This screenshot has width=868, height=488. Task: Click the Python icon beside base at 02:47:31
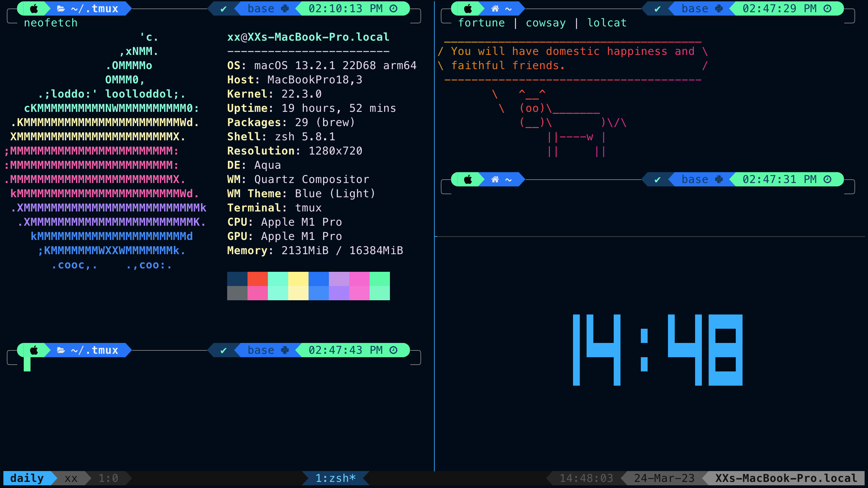(719, 179)
